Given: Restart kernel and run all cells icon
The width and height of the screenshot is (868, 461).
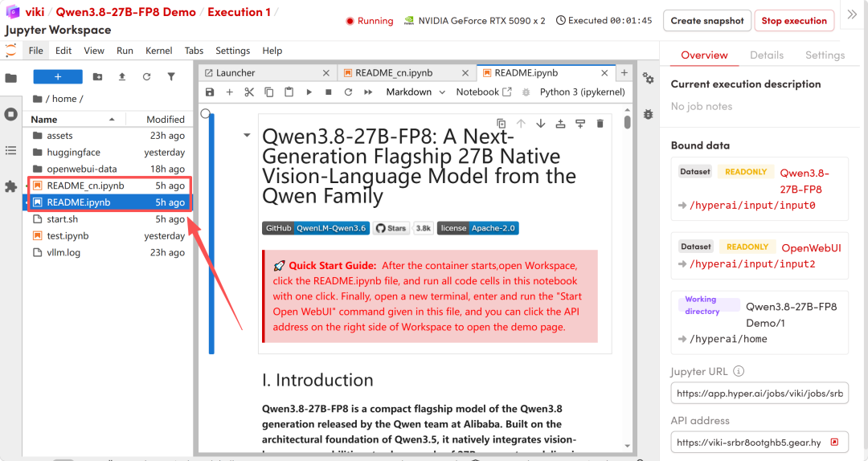Looking at the screenshot, I should pos(368,92).
